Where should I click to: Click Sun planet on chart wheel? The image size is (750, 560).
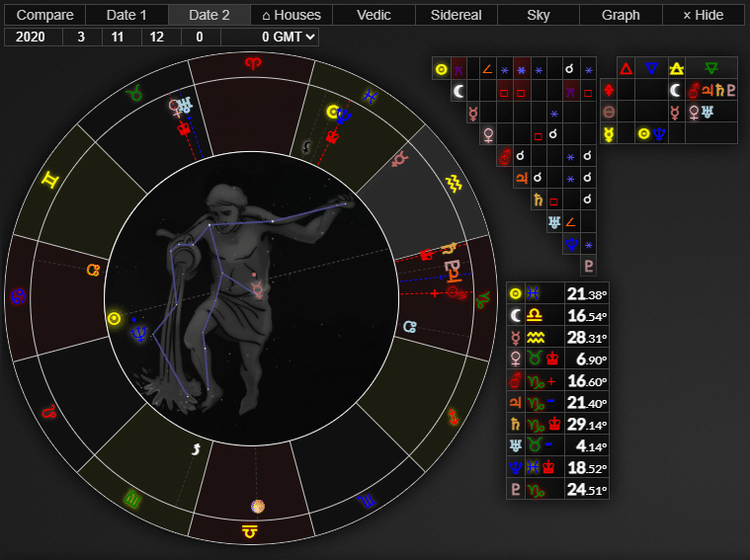point(115,318)
